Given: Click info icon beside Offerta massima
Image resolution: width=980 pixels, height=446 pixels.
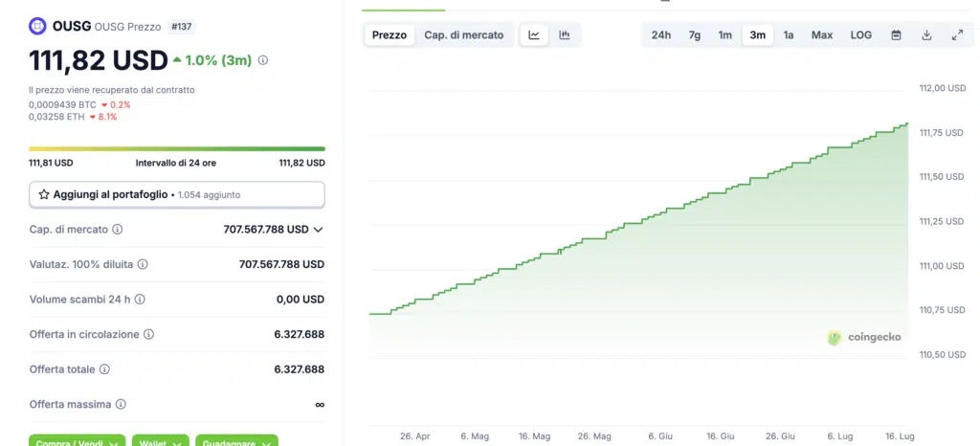Looking at the screenshot, I should coord(121,405).
